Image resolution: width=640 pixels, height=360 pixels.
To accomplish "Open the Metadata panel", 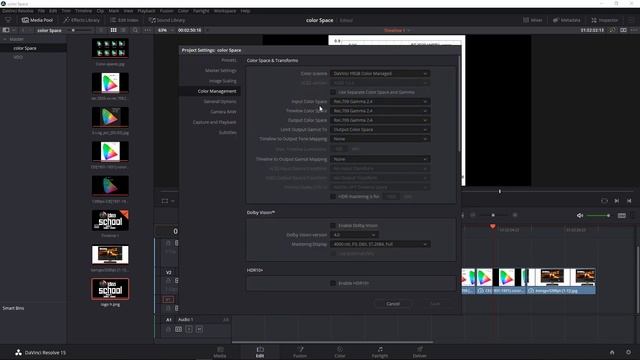I will pyautogui.click(x=567, y=20).
